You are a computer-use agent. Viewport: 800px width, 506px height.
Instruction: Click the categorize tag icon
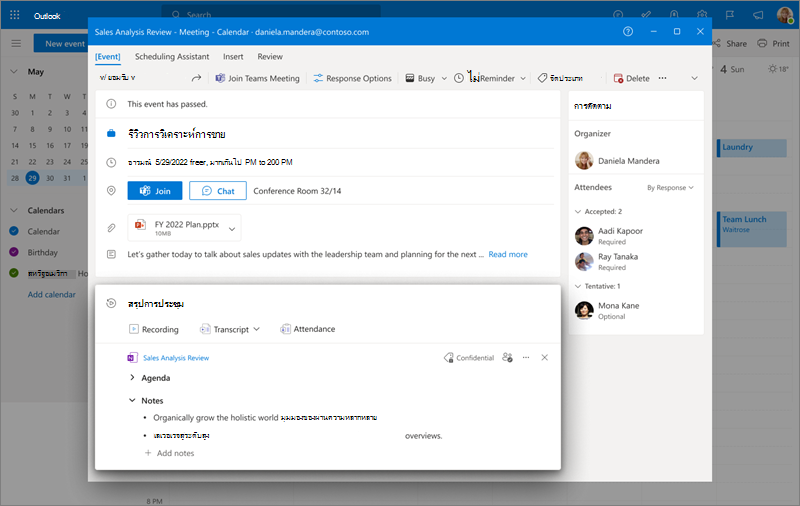point(542,78)
